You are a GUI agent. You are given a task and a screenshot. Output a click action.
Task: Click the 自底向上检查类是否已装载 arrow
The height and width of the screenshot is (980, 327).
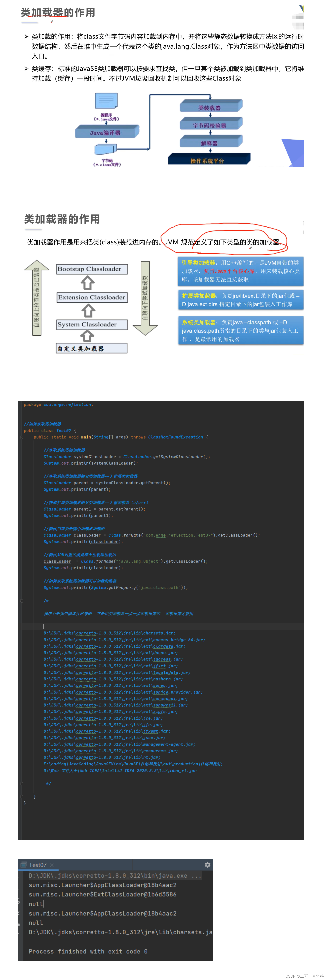(37, 298)
